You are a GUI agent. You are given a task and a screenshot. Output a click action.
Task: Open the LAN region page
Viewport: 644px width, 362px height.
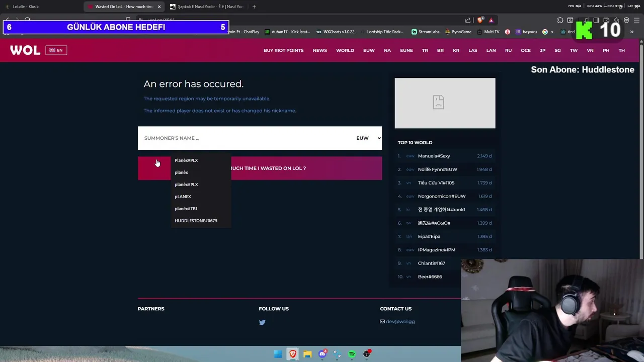coord(491,50)
